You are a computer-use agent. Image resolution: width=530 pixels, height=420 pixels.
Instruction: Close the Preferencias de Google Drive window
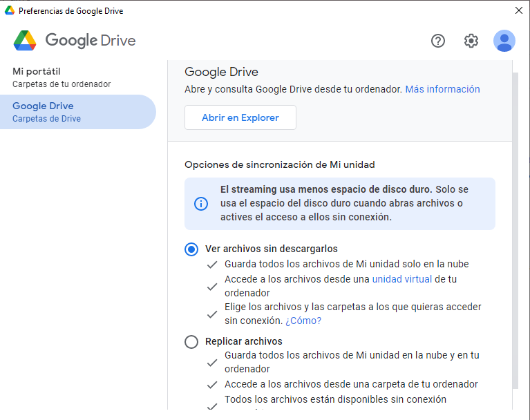(519, 10)
